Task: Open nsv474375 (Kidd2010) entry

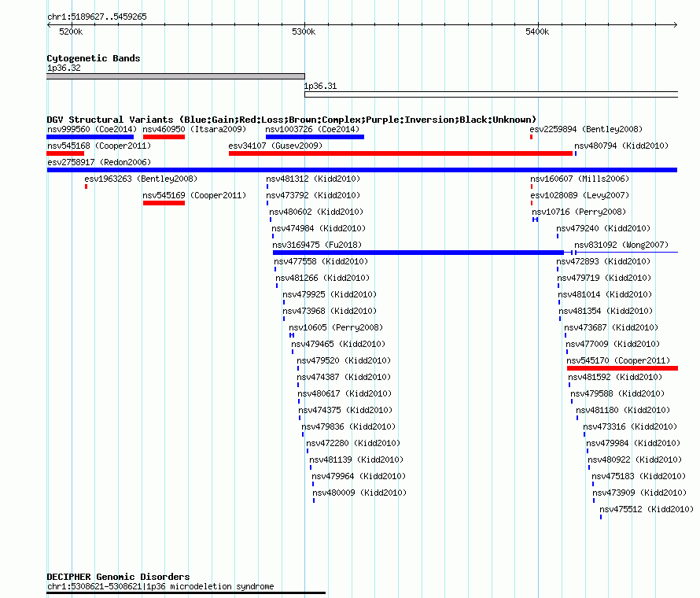Action: [x=345, y=410]
